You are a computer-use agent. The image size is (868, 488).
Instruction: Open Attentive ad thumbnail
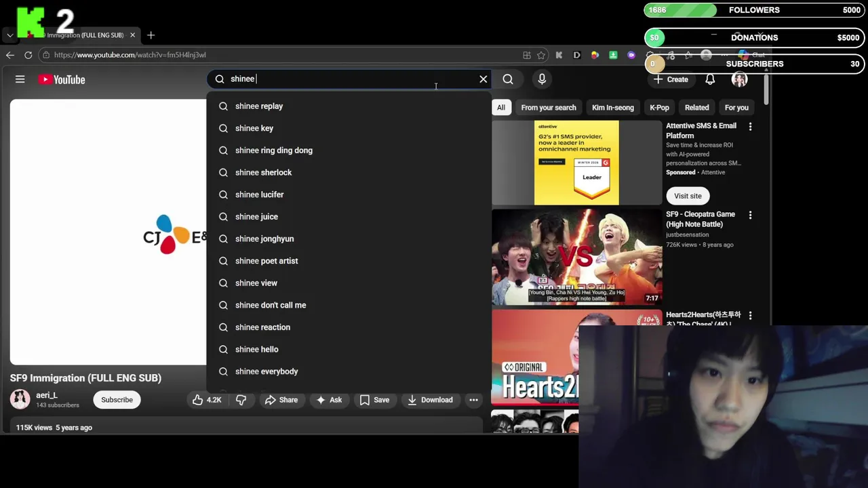(x=576, y=163)
